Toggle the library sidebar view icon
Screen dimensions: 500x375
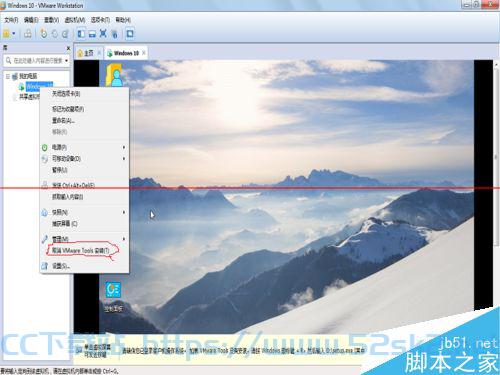81,34
